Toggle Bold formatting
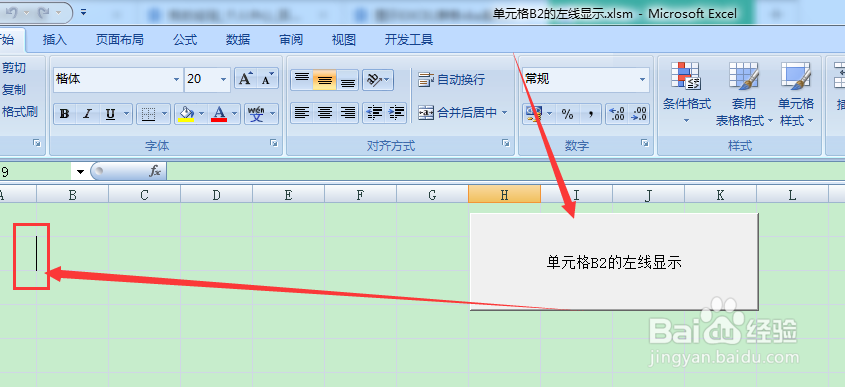Viewport: 845px width, 387px height. [65, 114]
